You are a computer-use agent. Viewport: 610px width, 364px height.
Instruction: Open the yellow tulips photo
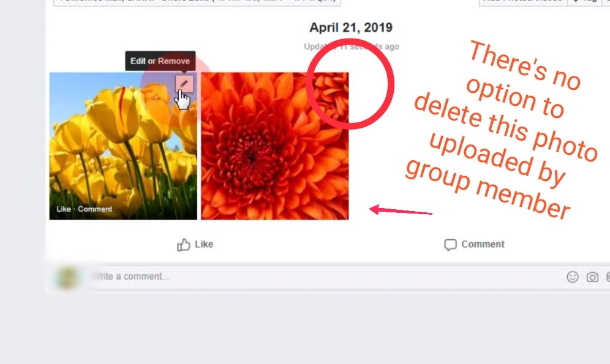[x=123, y=146]
